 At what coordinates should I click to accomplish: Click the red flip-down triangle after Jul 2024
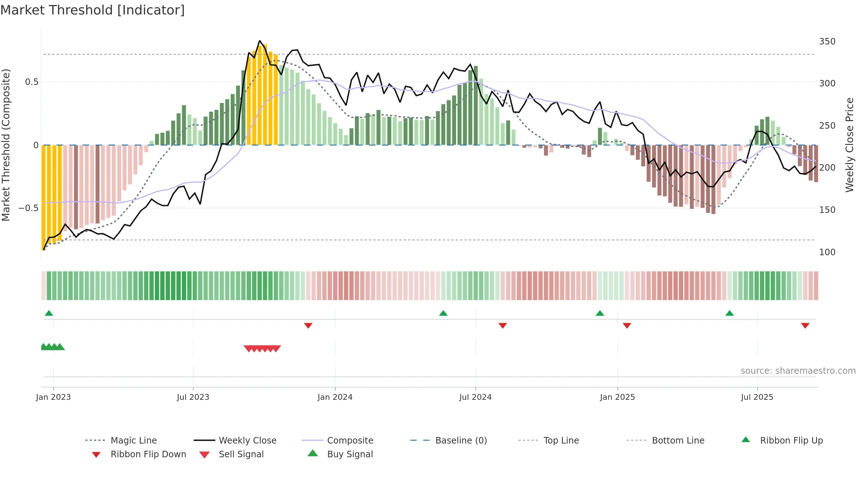[x=503, y=326]
